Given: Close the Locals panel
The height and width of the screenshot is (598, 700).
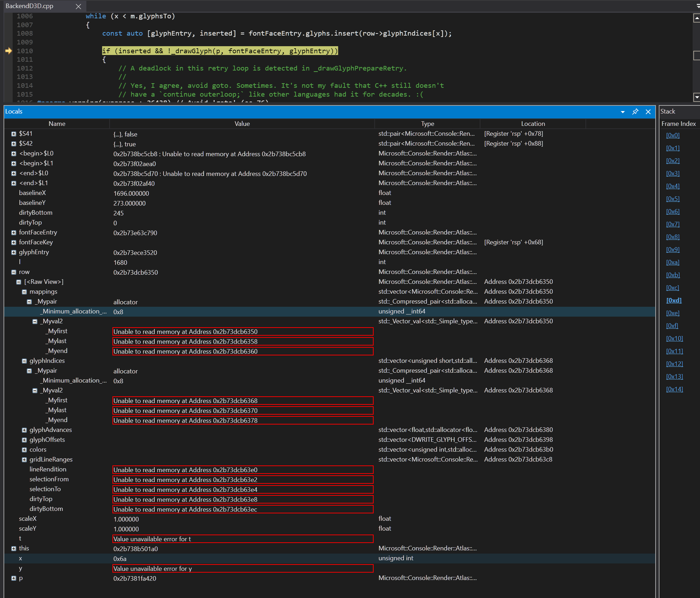Looking at the screenshot, I should point(648,111).
